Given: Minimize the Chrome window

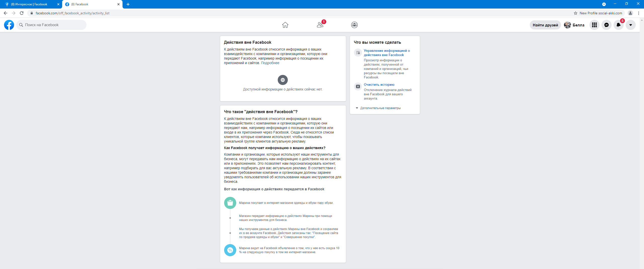Looking at the screenshot, I should pyautogui.click(x=615, y=4).
